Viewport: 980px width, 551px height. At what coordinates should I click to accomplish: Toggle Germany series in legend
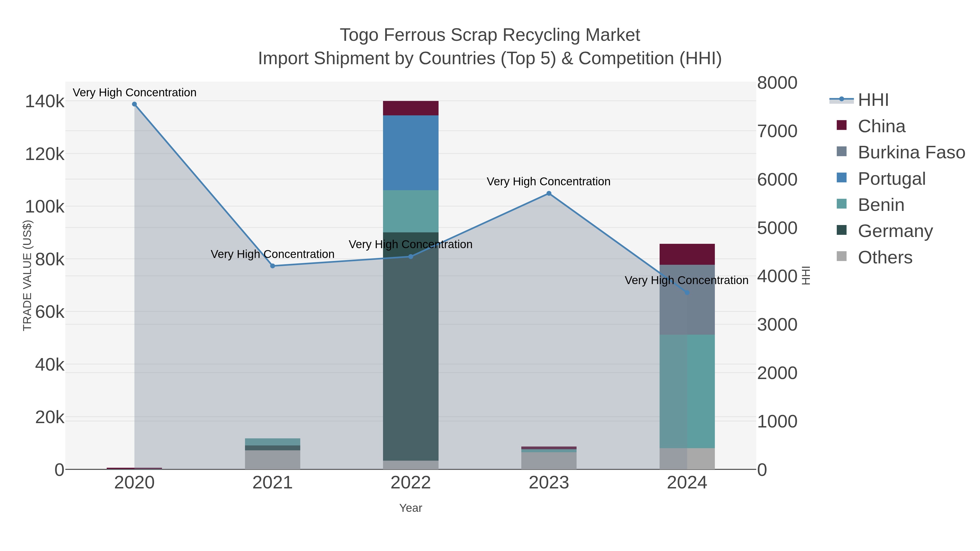click(884, 231)
